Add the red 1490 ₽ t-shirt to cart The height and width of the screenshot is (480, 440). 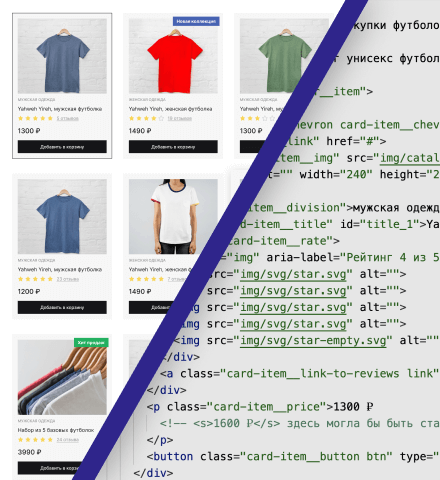coord(173,147)
